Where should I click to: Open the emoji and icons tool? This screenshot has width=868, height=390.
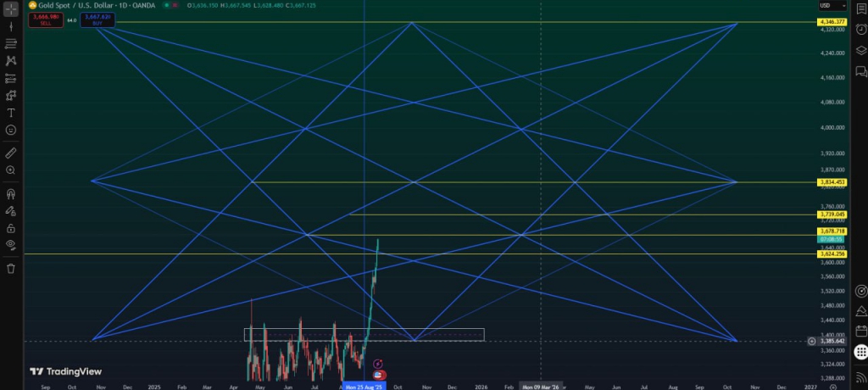(x=11, y=130)
